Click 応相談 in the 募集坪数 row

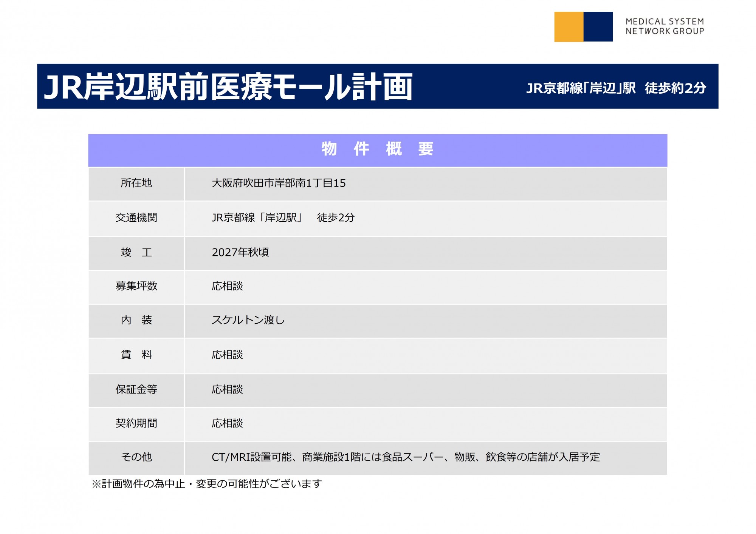[227, 286]
